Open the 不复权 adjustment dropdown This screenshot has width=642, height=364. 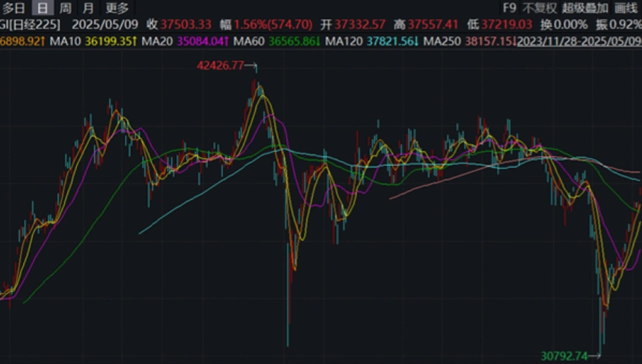tap(540, 8)
